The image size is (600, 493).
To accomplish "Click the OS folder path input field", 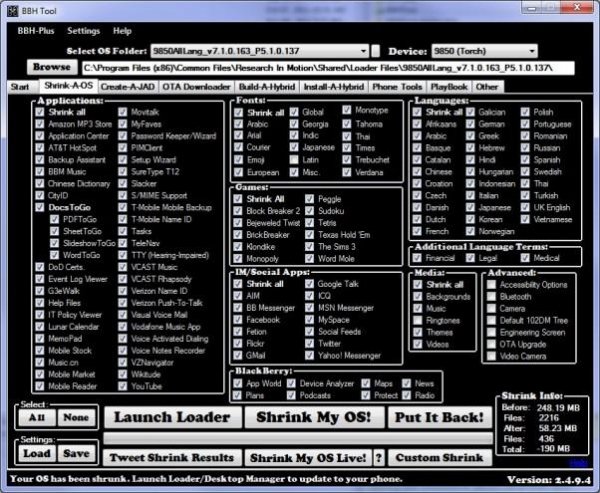I will point(328,68).
